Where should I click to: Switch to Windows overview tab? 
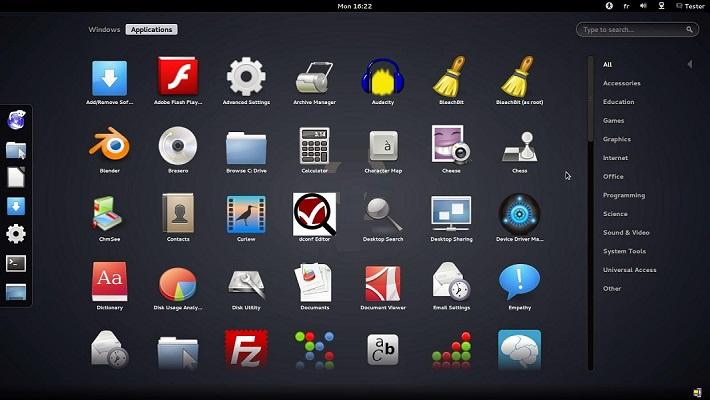(x=104, y=29)
